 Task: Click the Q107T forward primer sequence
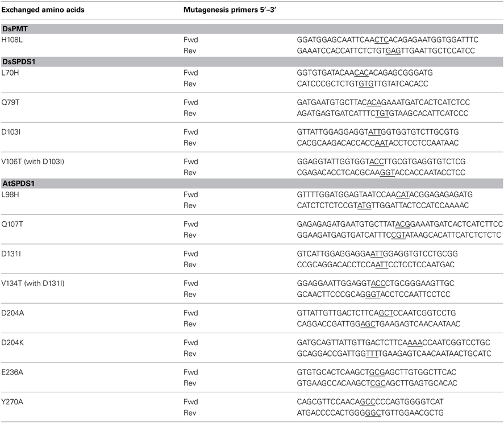[x=400, y=224]
